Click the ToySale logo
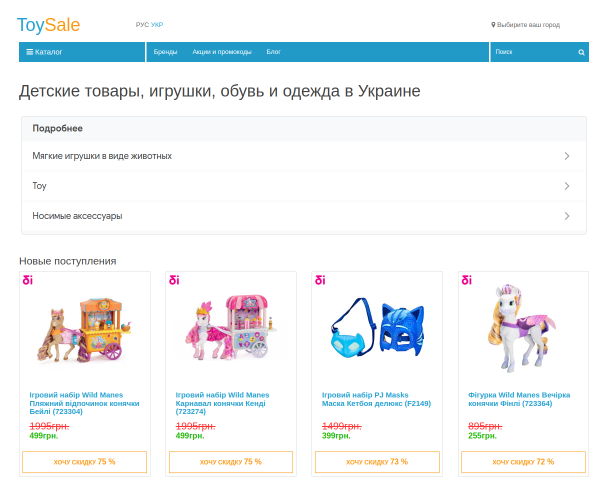The width and height of the screenshot is (600, 480). (49, 25)
